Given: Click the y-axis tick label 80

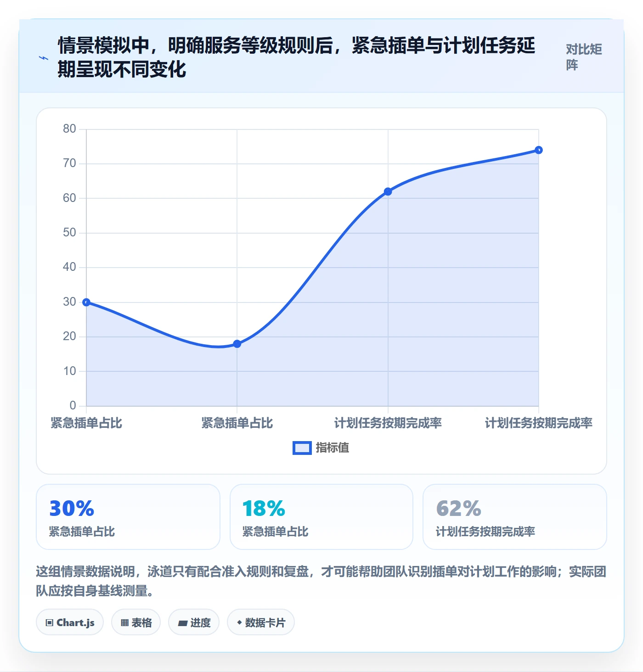Looking at the screenshot, I should pos(70,129).
